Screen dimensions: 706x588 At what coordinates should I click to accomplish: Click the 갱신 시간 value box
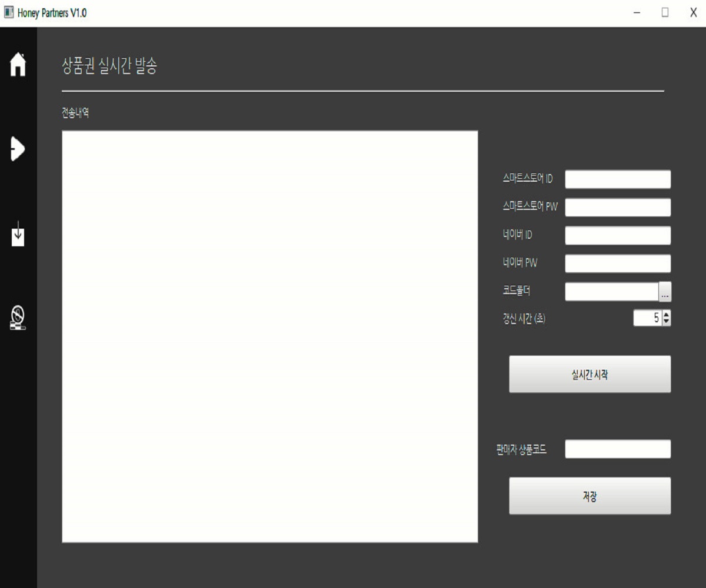(648, 318)
